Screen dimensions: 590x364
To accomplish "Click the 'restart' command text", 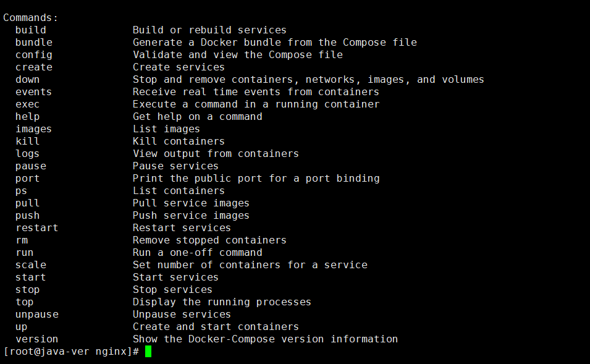I will click(37, 227).
